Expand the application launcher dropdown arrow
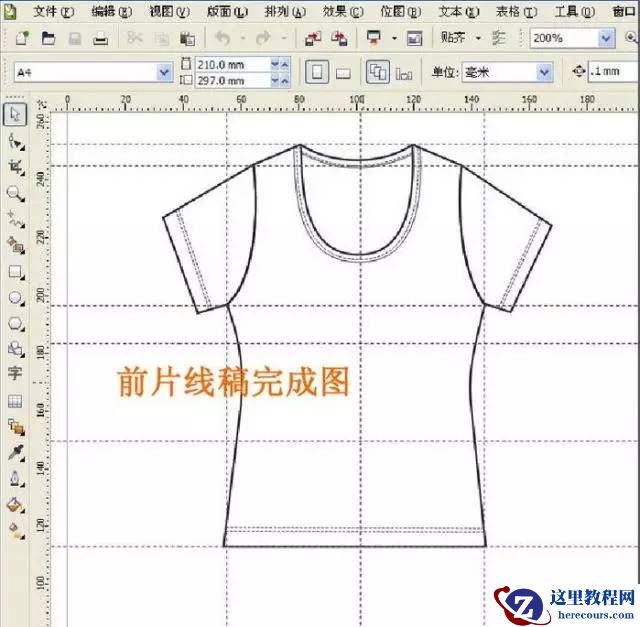This screenshot has width=640, height=627. 394,39
